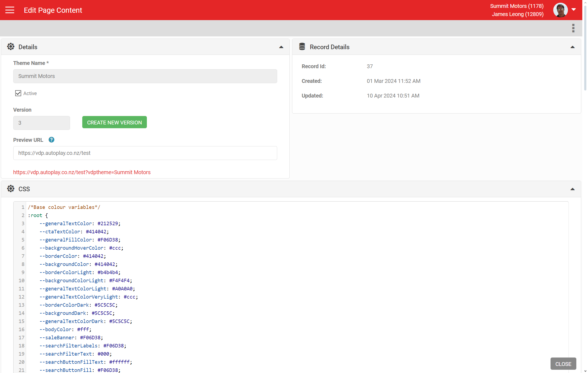Click the --saleBanner code line
Image resolution: width=588 pixels, height=373 pixels.
pos(71,337)
